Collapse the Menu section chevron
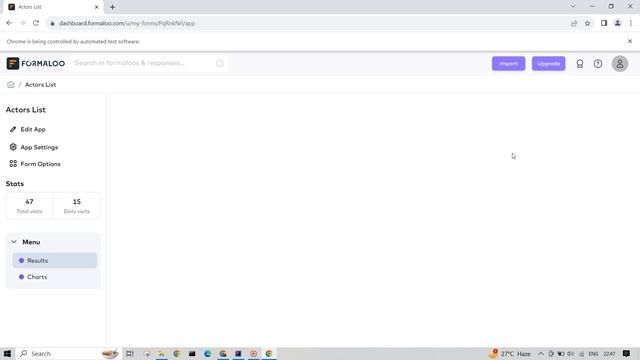 pos(14,242)
